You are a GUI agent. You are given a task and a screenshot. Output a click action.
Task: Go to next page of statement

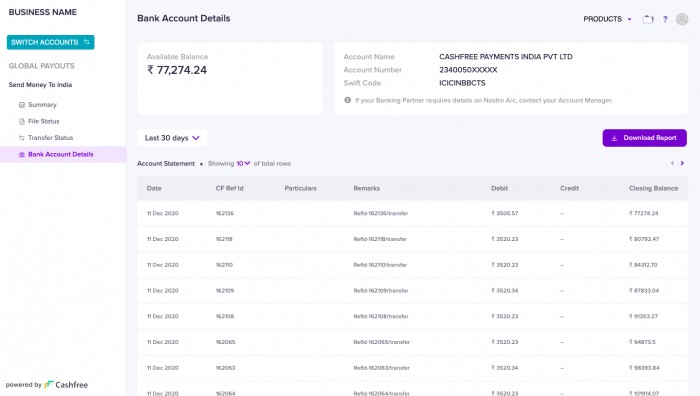pyautogui.click(x=682, y=163)
